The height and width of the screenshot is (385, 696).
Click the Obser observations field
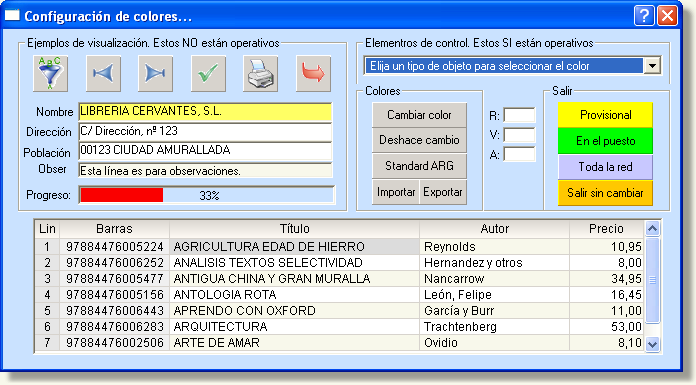tap(205, 171)
